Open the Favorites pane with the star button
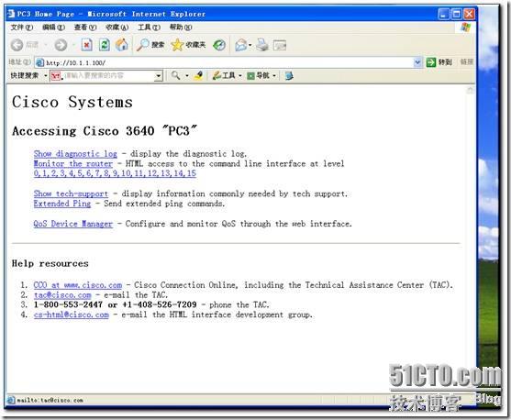 pyautogui.click(x=188, y=45)
